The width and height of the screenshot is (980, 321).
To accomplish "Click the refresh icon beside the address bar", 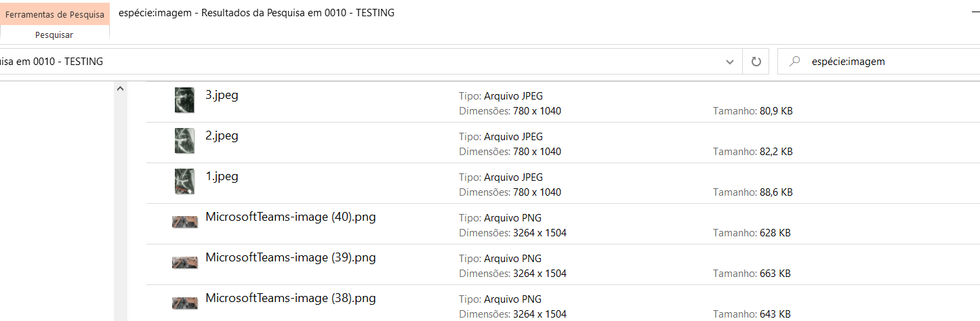I will 756,62.
